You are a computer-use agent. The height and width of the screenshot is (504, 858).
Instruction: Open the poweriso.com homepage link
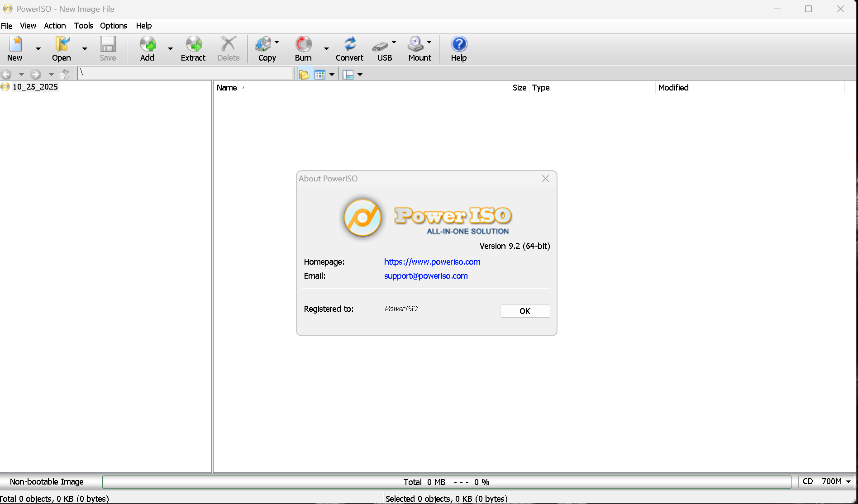click(432, 262)
